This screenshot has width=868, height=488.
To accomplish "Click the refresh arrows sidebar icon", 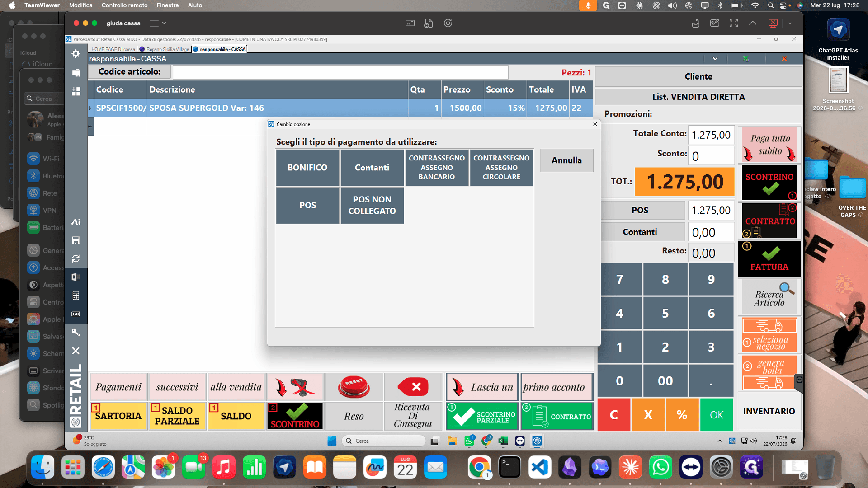I will pyautogui.click(x=76, y=258).
